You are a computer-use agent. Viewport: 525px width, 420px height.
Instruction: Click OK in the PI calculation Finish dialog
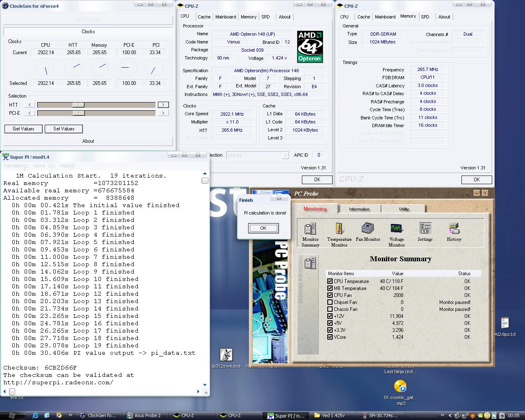click(x=263, y=228)
